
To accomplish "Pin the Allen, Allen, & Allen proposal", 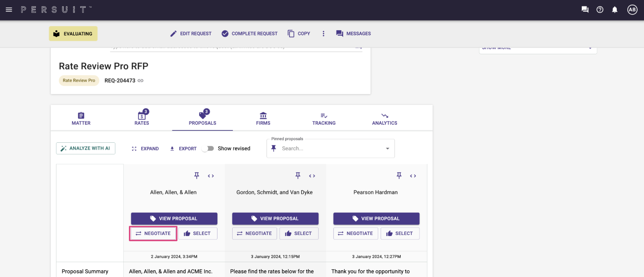I will point(197,175).
